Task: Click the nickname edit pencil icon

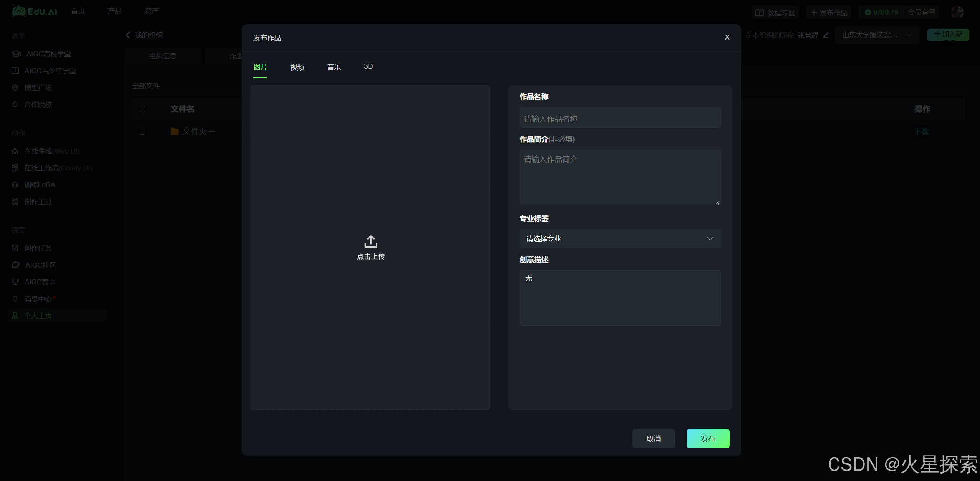Action: click(x=826, y=35)
